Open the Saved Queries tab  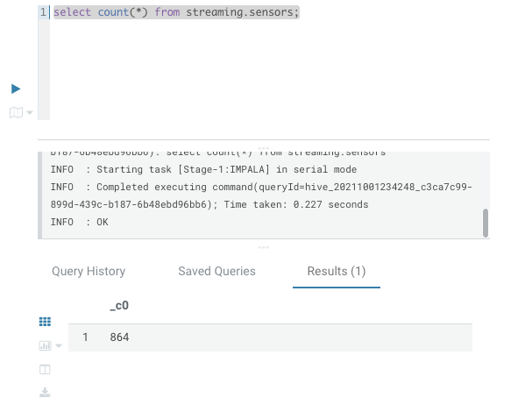point(216,271)
